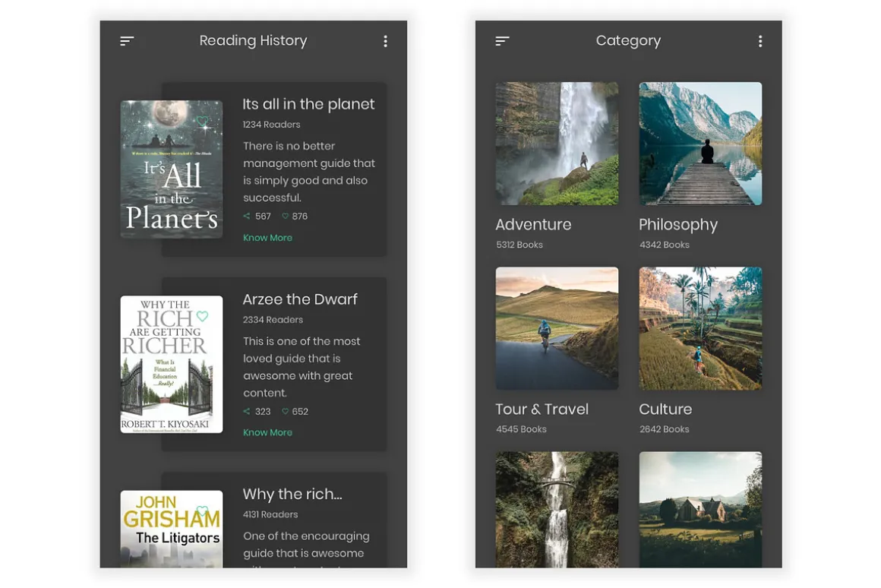
Task: Click the 4342 Books count
Action: click(664, 245)
